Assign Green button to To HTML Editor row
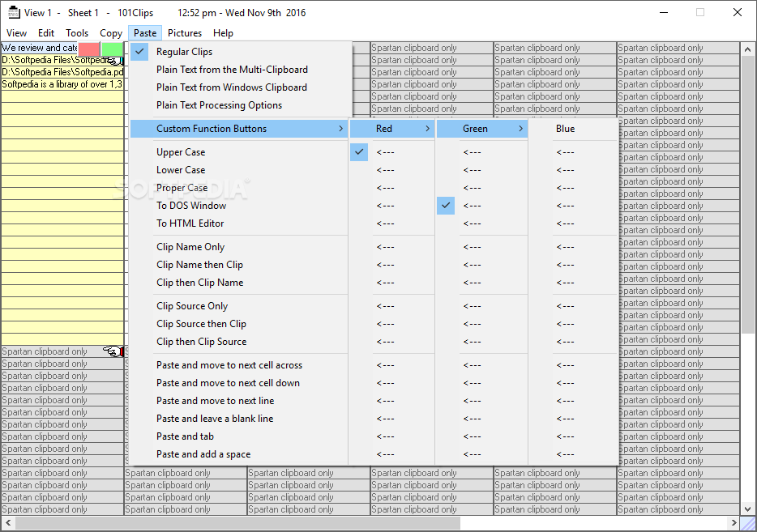 [481, 223]
